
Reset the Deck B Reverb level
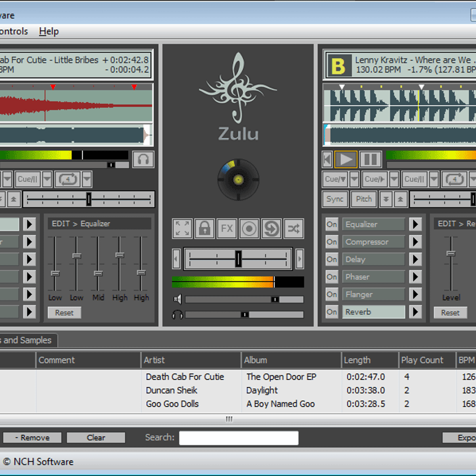450,313
